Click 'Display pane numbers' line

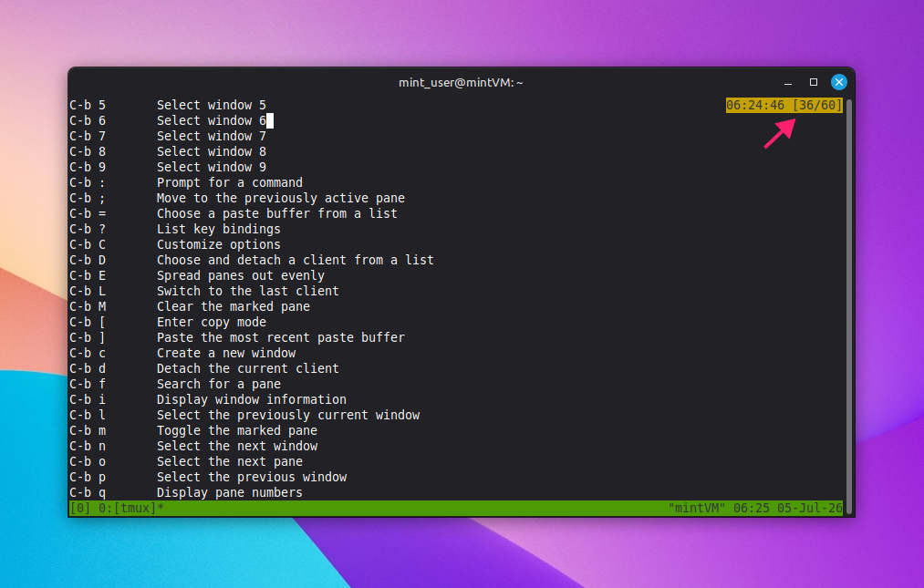tap(230, 492)
